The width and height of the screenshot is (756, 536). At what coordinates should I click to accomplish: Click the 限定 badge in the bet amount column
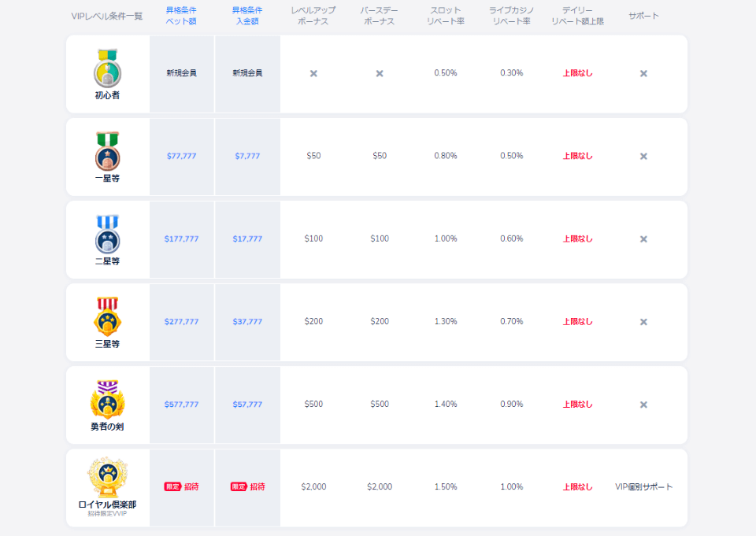coord(172,486)
